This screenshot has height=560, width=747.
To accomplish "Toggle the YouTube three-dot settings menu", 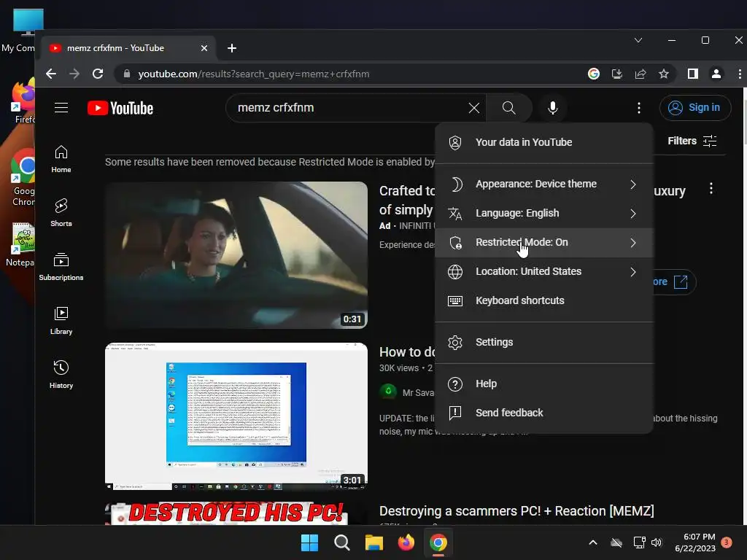I will [639, 108].
